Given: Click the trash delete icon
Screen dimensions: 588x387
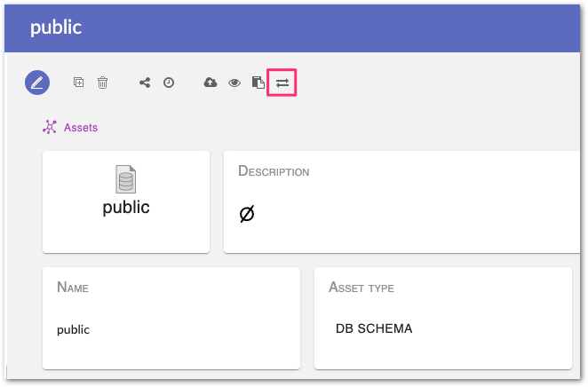Looking at the screenshot, I should (x=102, y=83).
